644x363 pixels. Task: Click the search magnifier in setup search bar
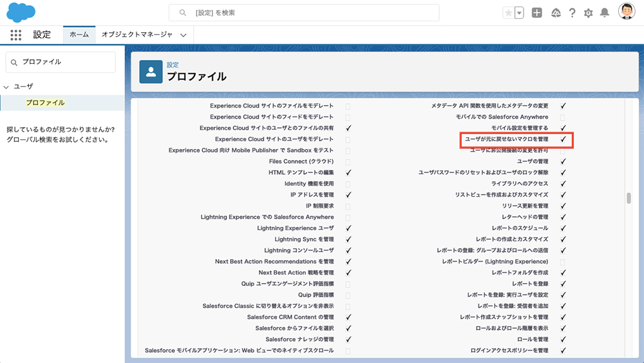click(183, 13)
